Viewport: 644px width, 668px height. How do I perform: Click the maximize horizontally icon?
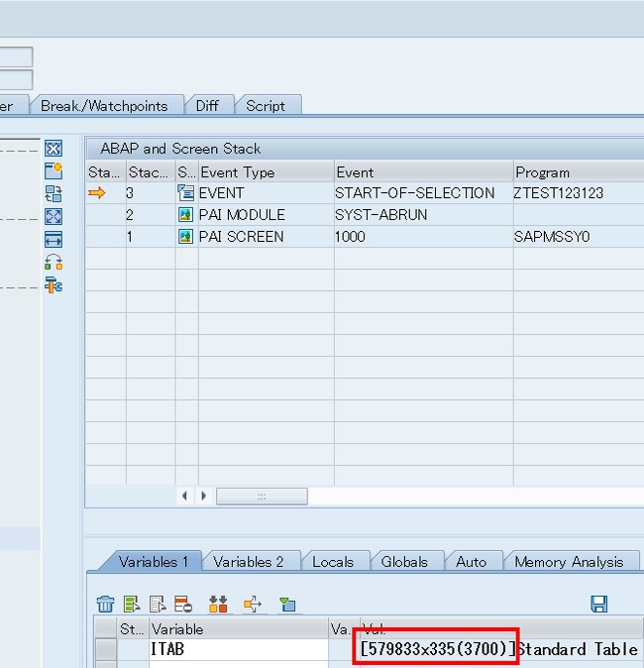click(x=54, y=240)
